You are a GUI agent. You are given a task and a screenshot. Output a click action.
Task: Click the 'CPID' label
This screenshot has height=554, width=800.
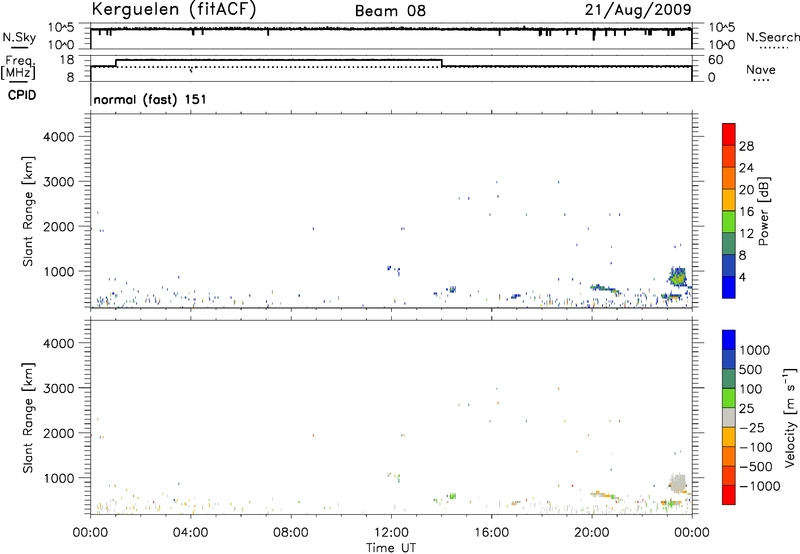pos(22,95)
